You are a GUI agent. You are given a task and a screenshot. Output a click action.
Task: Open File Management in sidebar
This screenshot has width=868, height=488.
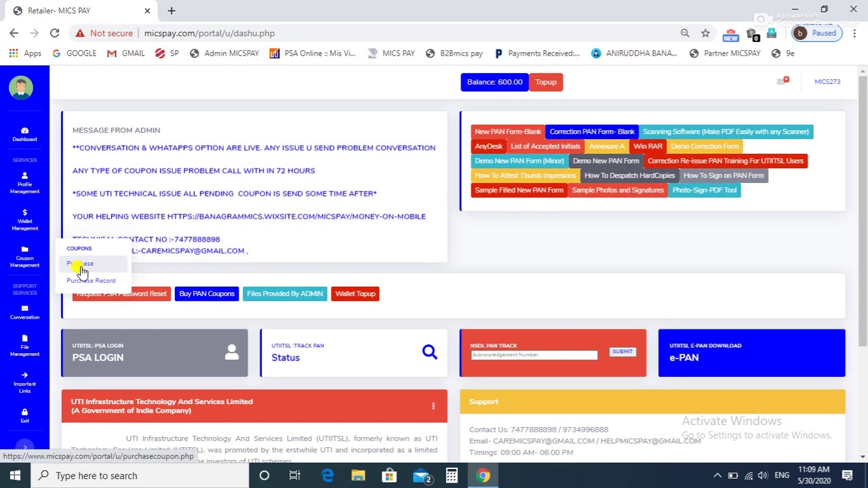pyautogui.click(x=24, y=346)
